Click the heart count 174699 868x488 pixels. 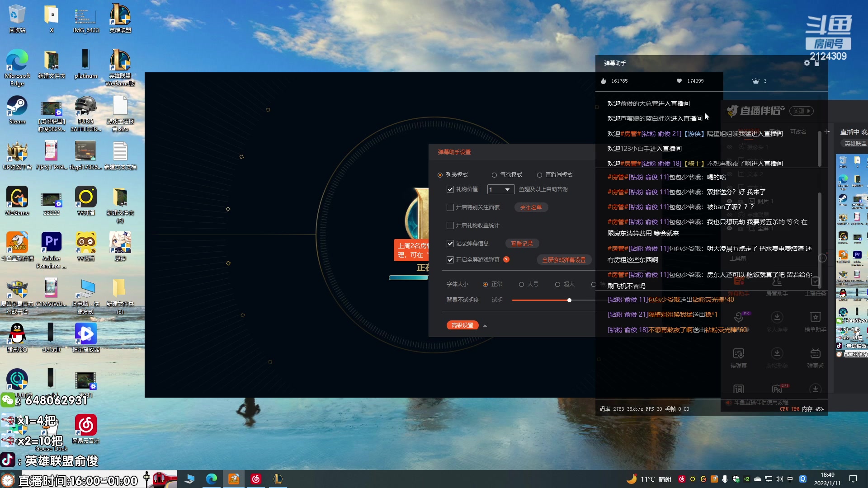(x=695, y=81)
